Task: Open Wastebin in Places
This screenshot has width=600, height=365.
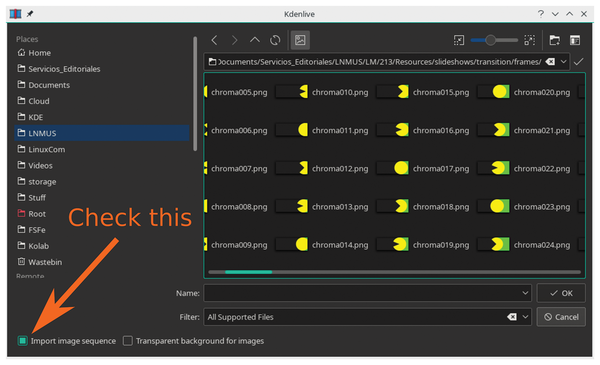Action: [102, 262]
